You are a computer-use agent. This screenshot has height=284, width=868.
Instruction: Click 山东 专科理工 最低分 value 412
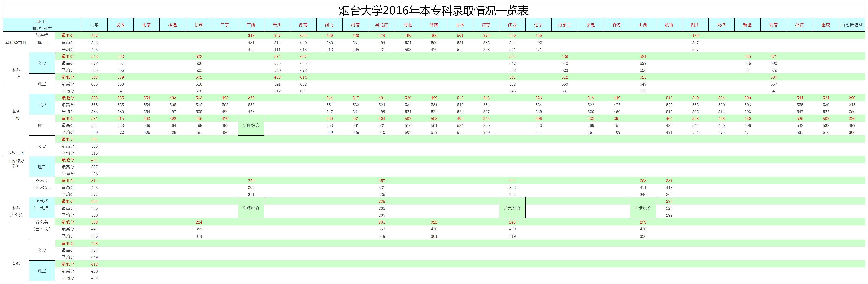click(x=94, y=264)
